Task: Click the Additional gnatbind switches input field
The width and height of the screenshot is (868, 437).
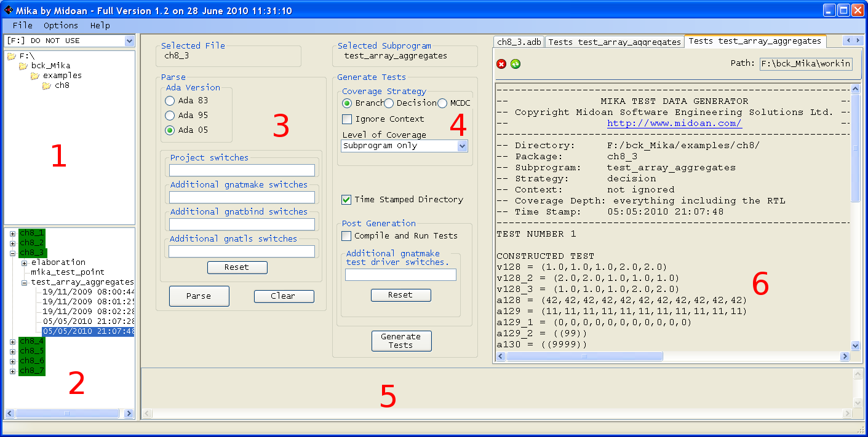Action: coord(242,224)
